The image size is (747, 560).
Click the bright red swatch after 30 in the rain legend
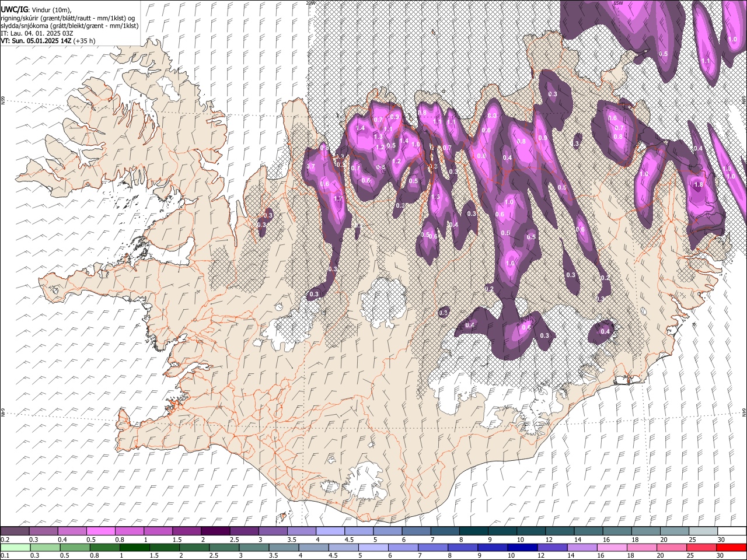tap(732, 547)
